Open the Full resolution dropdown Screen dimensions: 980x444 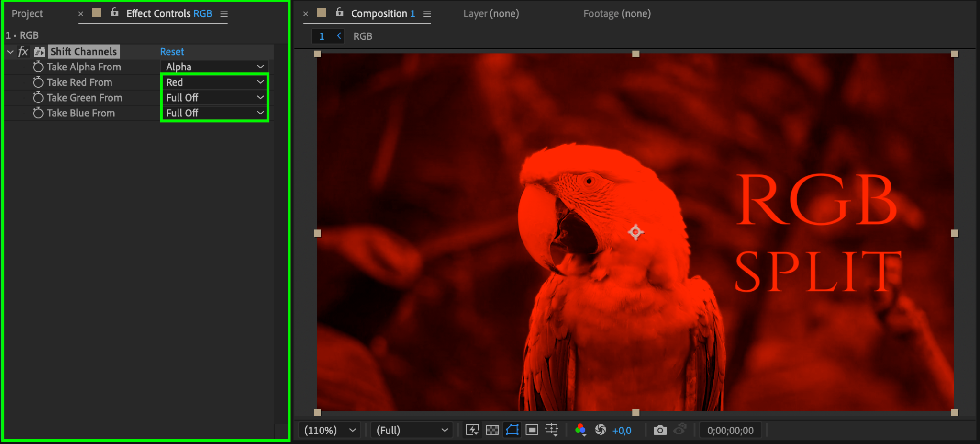click(x=412, y=430)
